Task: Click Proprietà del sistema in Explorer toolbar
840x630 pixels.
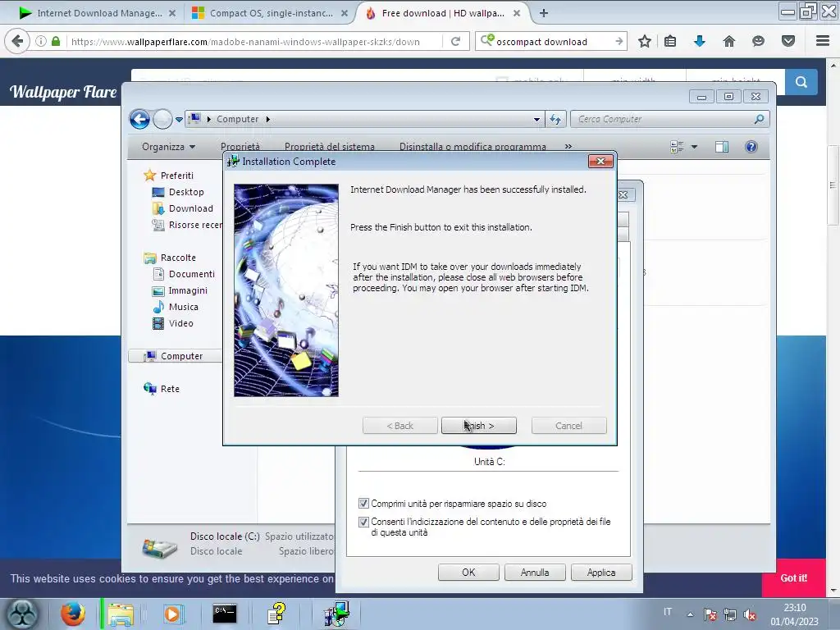Action: click(x=330, y=147)
